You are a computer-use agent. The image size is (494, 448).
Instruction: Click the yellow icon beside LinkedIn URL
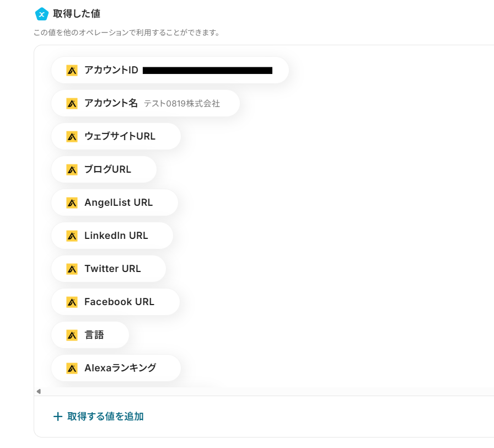tap(72, 236)
